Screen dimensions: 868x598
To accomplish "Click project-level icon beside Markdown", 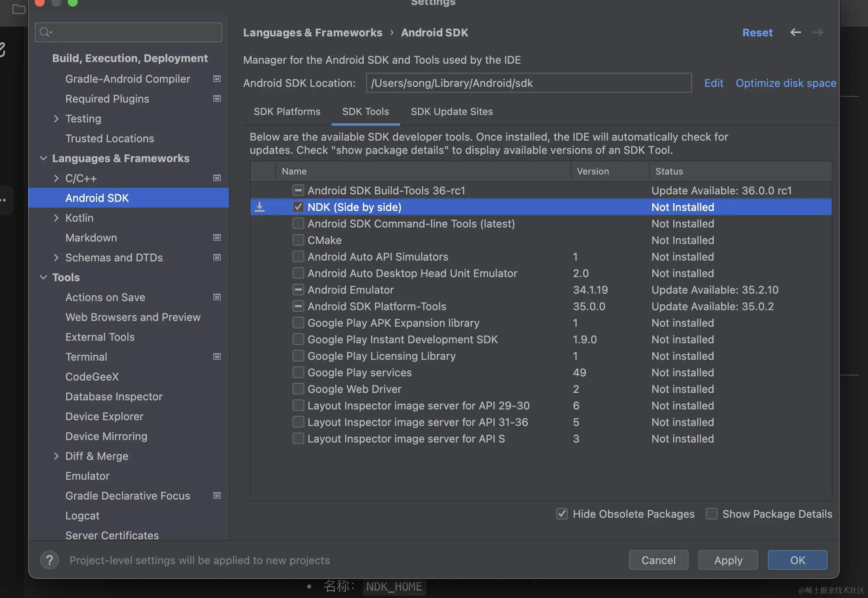I will click(217, 237).
